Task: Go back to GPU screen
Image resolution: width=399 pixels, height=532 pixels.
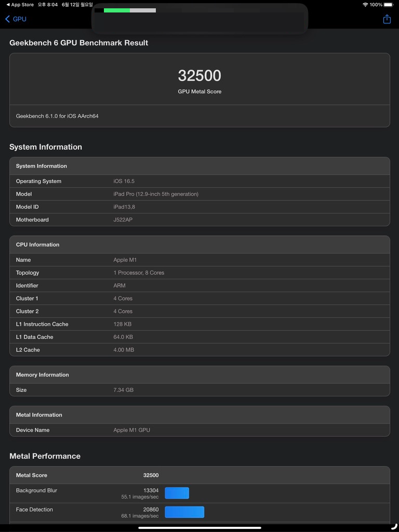Action: (16, 19)
